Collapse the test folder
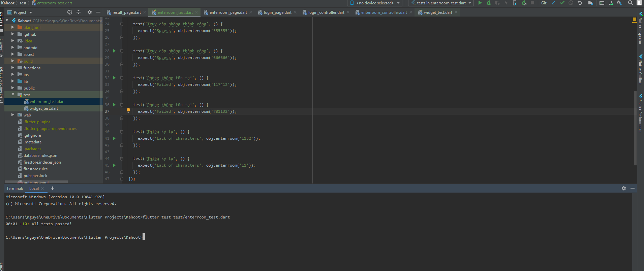The image size is (644, 271). (13, 95)
